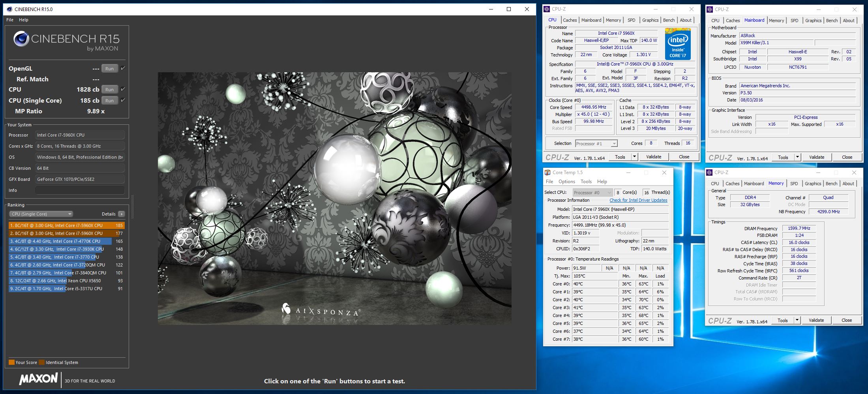Screen dimensions: 868x394
Task: Select Memory tab in CPU-Z CPU window
Action: [x=613, y=20]
